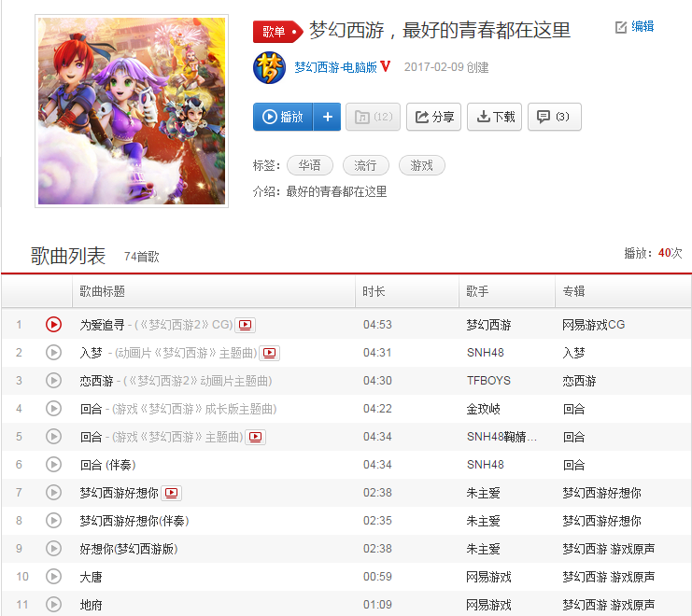Viewport: 692px width, 616px height.
Task: Play song 11 地府
Action: point(53,605)
